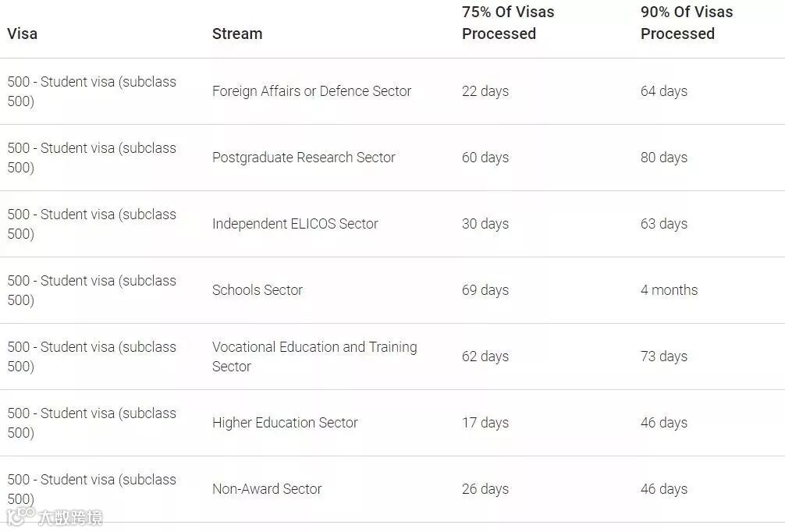The image size is (785, 532).
Task: Choose the Schools Sector stream cell
Action: [x=258, y=290]
